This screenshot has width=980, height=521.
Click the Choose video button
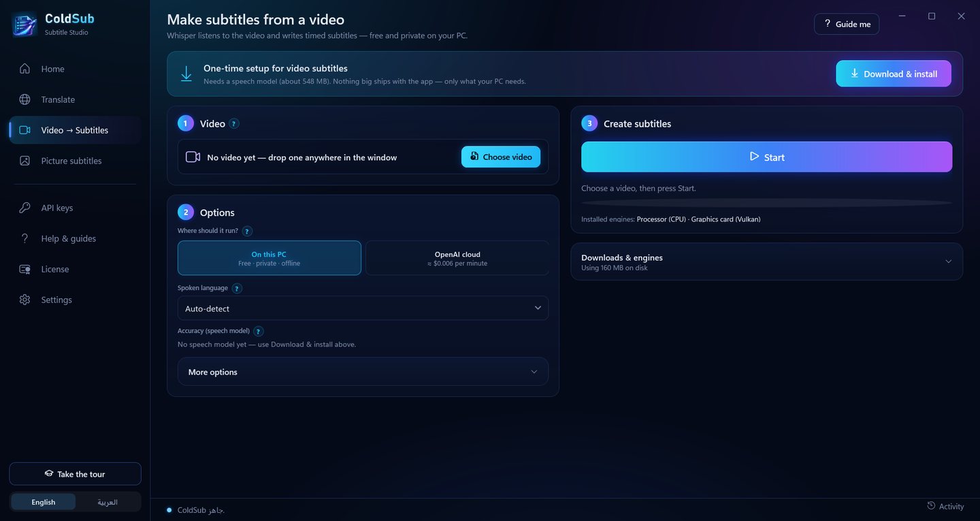pos(501,157)
